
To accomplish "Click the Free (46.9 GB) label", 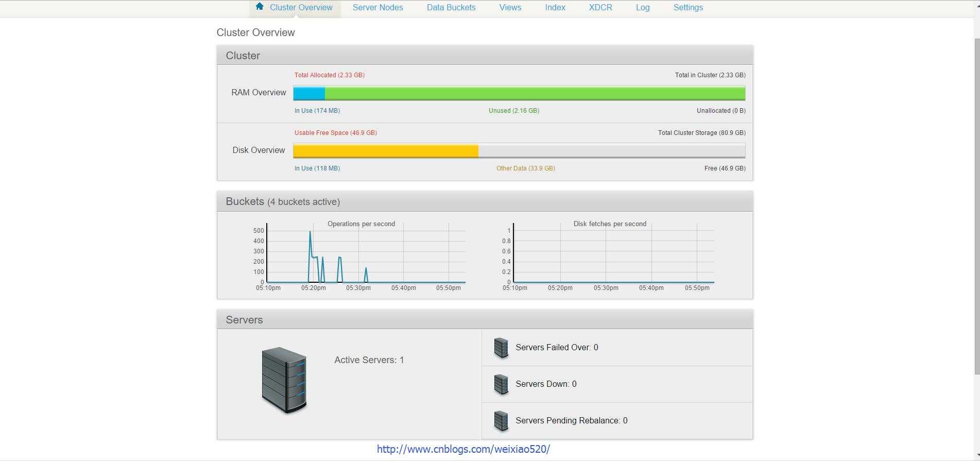I will (725, 168).
